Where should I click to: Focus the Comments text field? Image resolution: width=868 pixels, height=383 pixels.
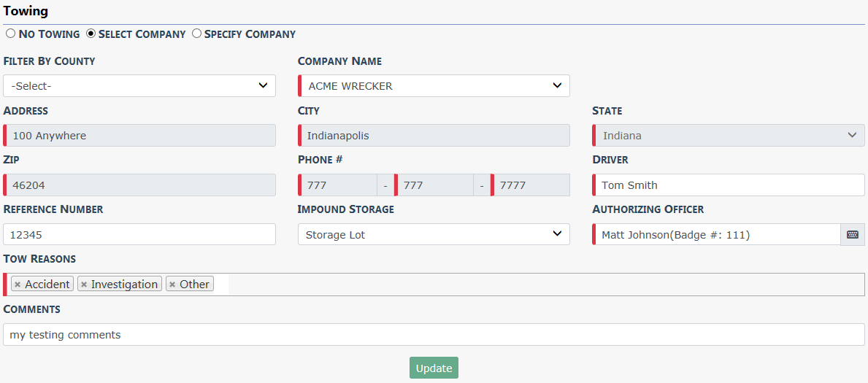[434, 335]
